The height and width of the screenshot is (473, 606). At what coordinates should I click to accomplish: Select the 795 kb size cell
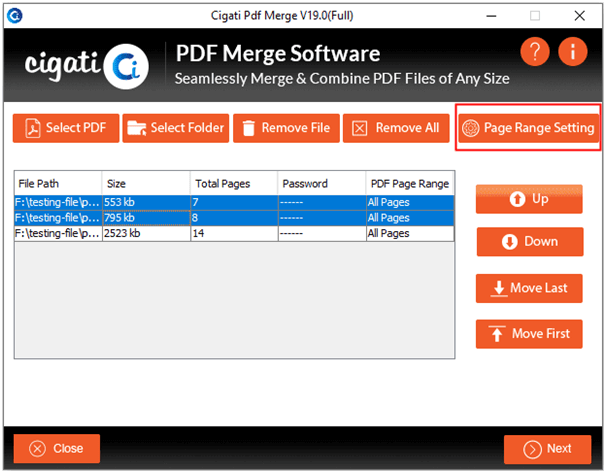[x=146, y=218]
